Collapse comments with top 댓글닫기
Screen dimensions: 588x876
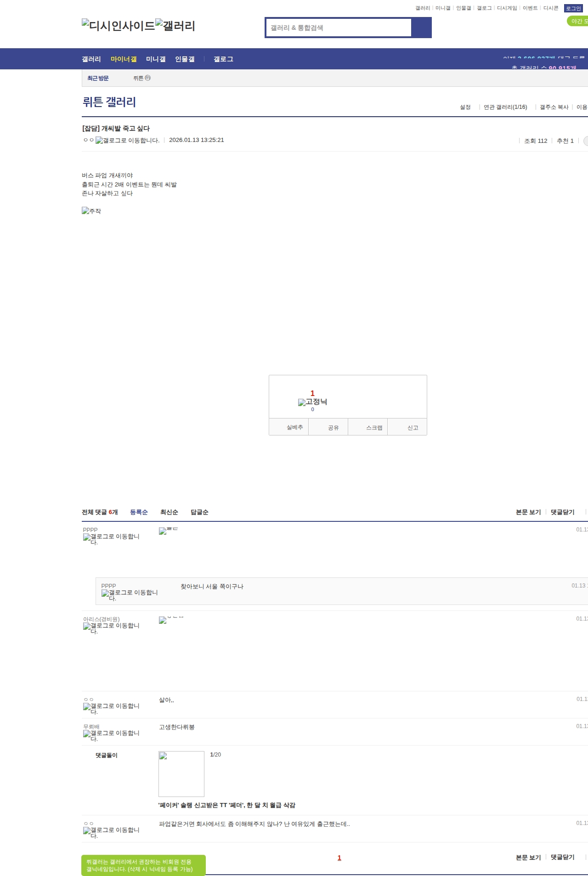coord(562,512)
